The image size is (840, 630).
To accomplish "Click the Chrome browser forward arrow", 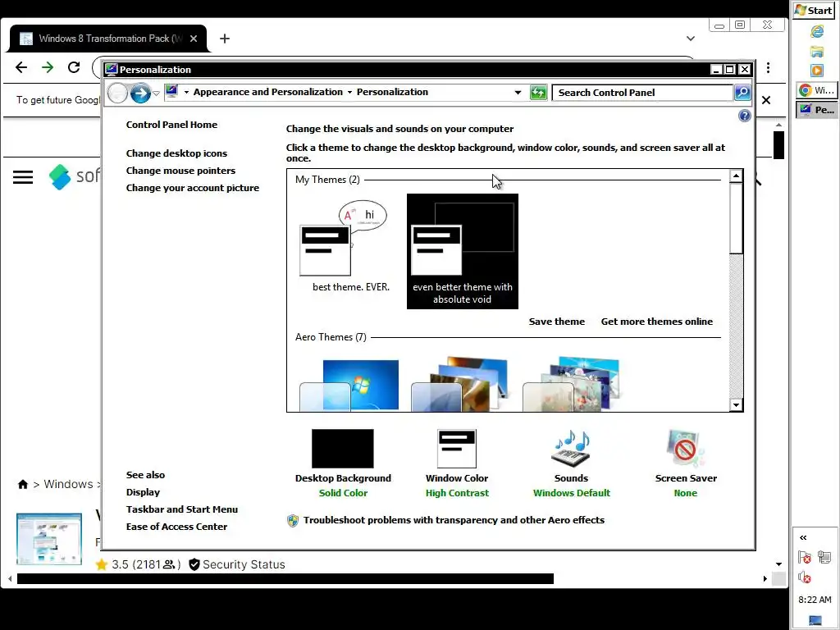I will tap(48, 67).
